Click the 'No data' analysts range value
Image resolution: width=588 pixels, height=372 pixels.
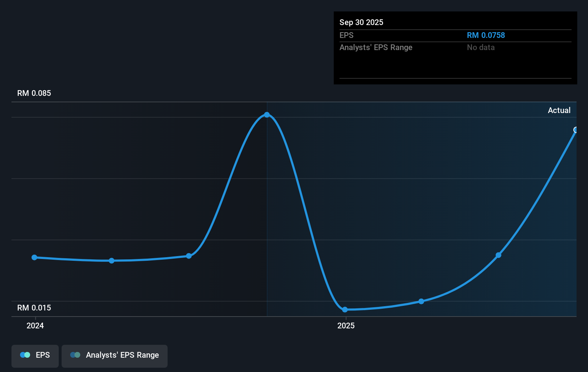pyautogui.click(x=481, y=48)
